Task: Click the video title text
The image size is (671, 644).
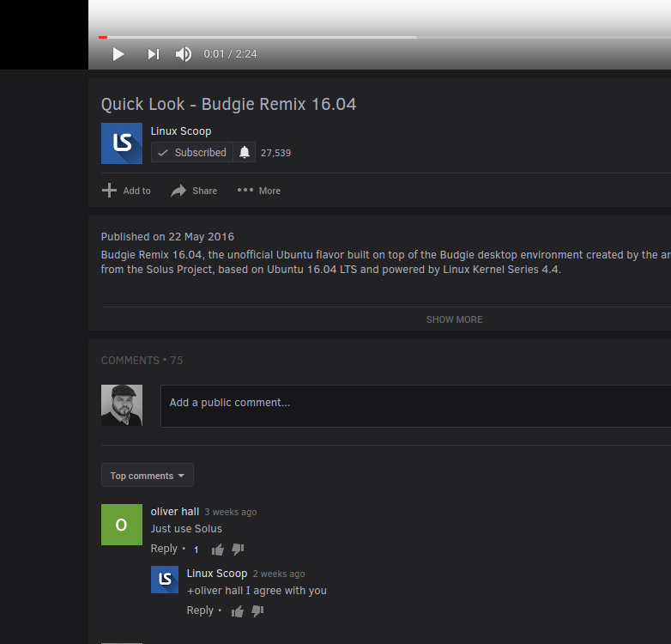Action: 228,104
